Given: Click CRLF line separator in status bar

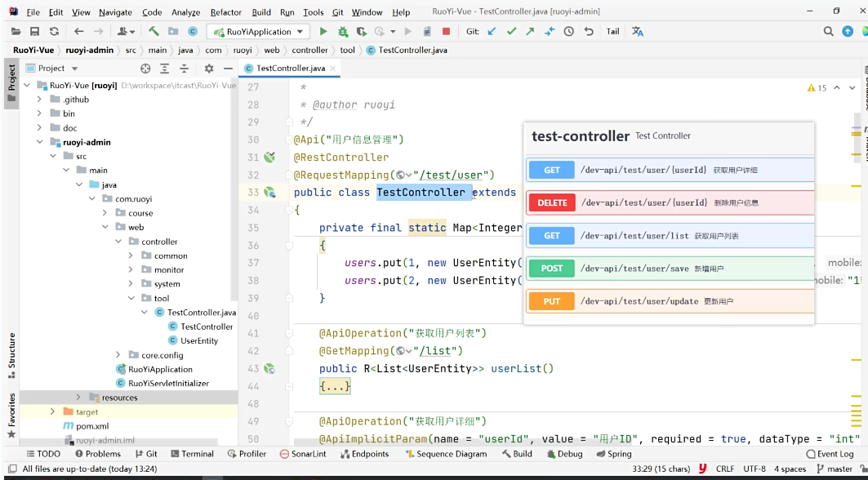Looking at the screenshot, I should (x=724, y=469).
